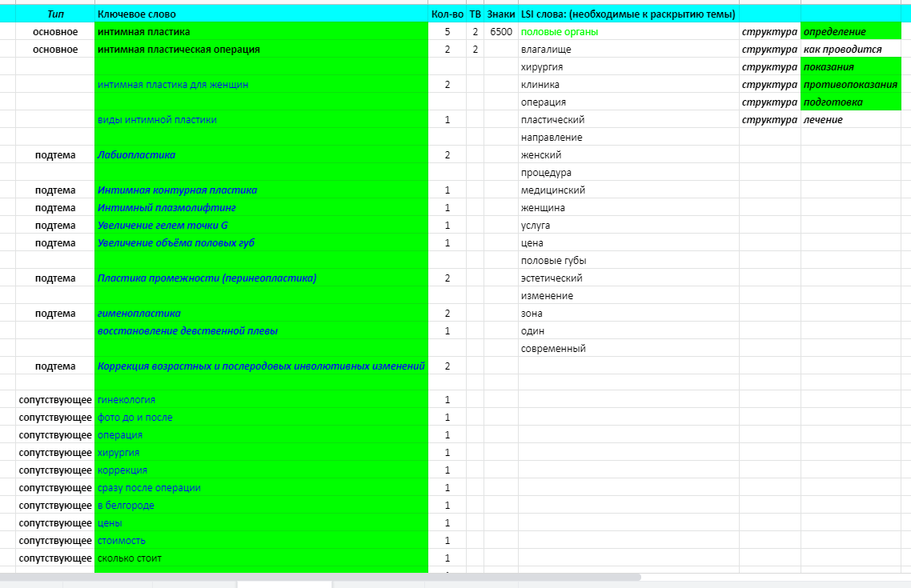Select 'основное' cell beside 'интимная пластика'
The image size is (911, 588).
pyautogui.click(x=55, y=31)
